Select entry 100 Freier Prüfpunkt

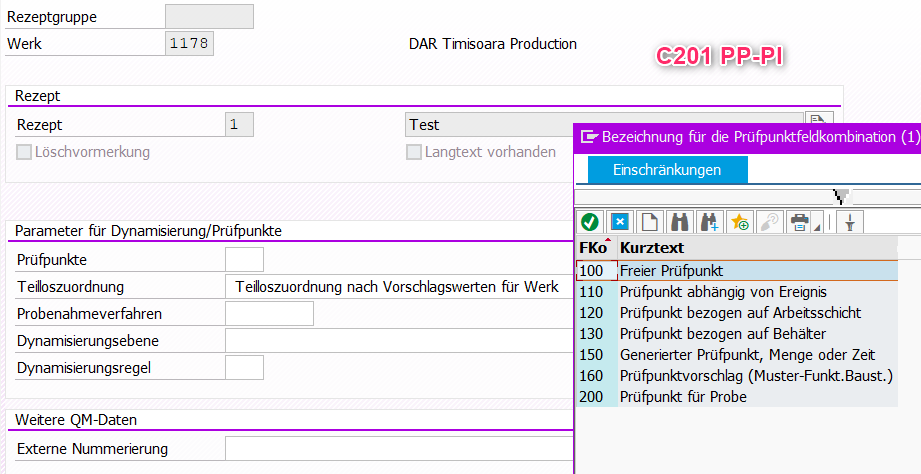tap(670, 270)
